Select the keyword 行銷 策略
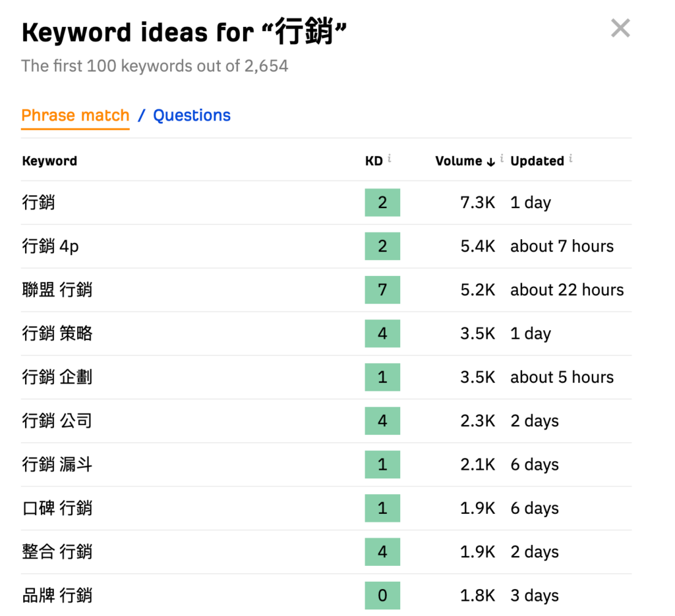 pos(57,334)
